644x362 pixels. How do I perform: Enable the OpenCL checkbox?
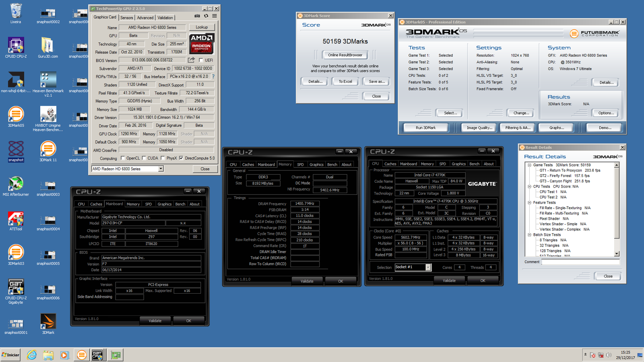[123, 158]
